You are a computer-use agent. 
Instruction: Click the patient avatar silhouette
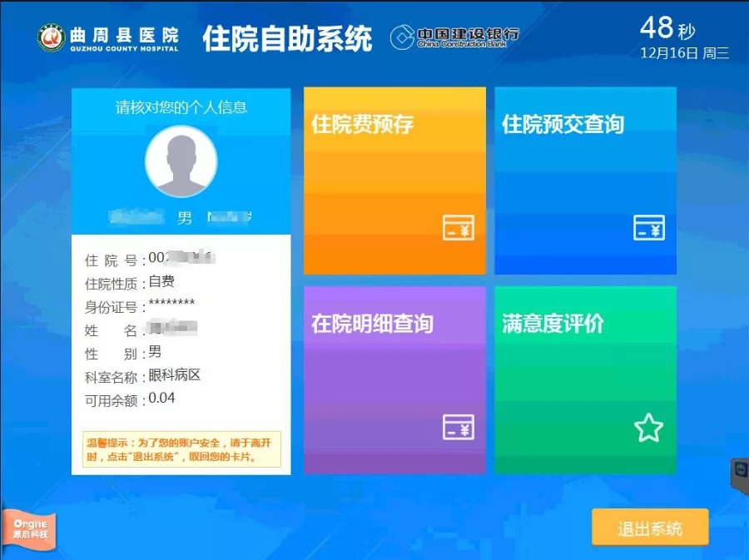point(181,163)
